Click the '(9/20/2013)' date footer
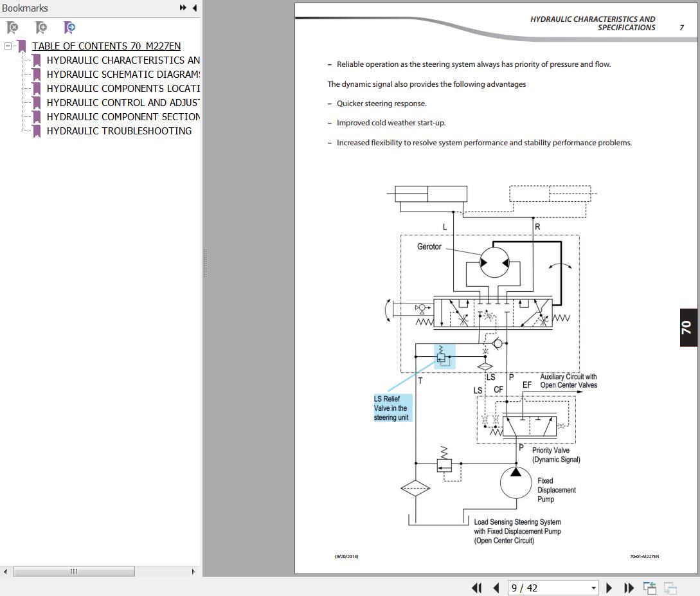Screen dimensions: 700x596 tap(346, 557)
